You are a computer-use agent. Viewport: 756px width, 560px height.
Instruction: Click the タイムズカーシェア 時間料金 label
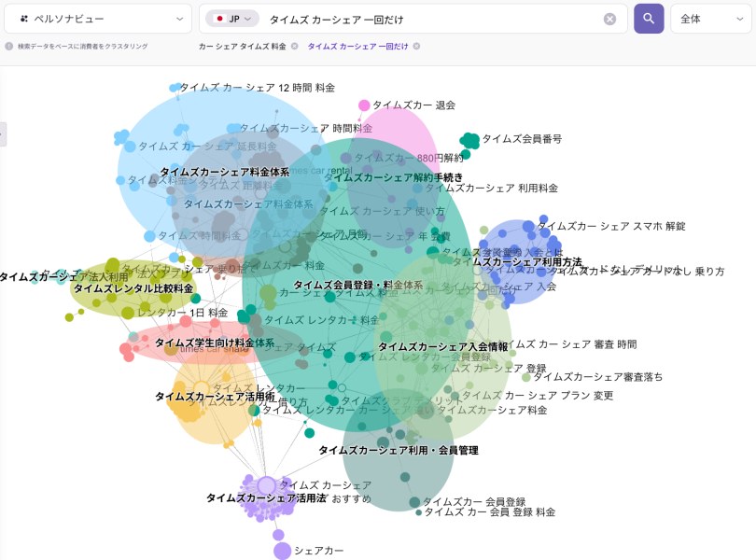click(x=306, y=128)
